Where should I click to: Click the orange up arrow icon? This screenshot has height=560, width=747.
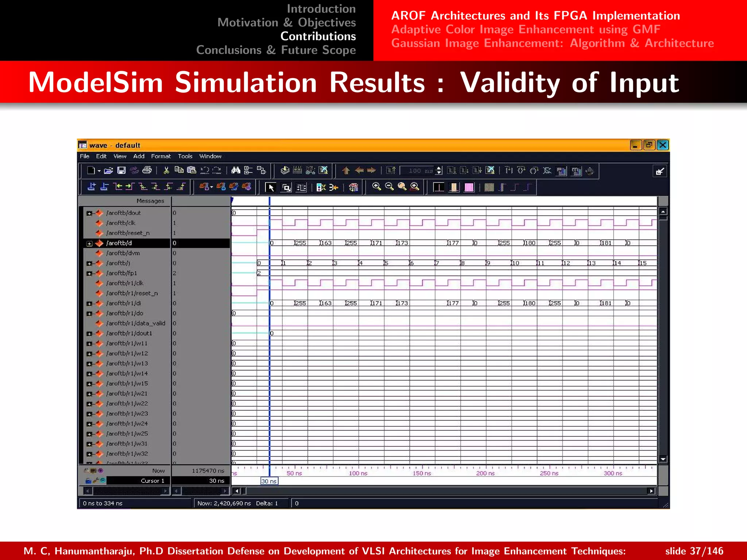346,170
